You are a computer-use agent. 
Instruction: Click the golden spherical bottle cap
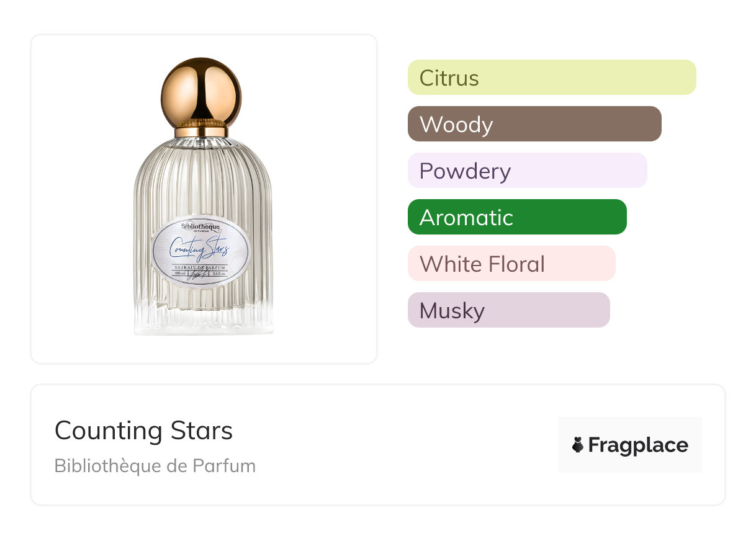(x=201, y=91)
